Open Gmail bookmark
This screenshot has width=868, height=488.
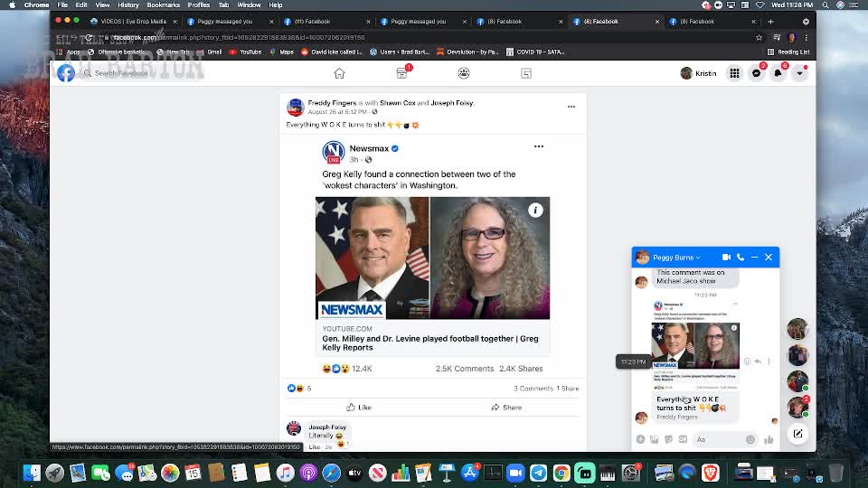coord(209,52)
